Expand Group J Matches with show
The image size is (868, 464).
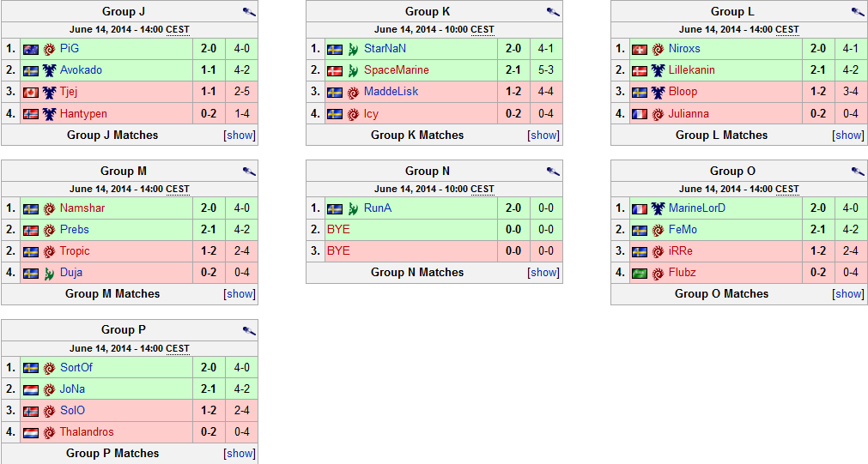240,136
